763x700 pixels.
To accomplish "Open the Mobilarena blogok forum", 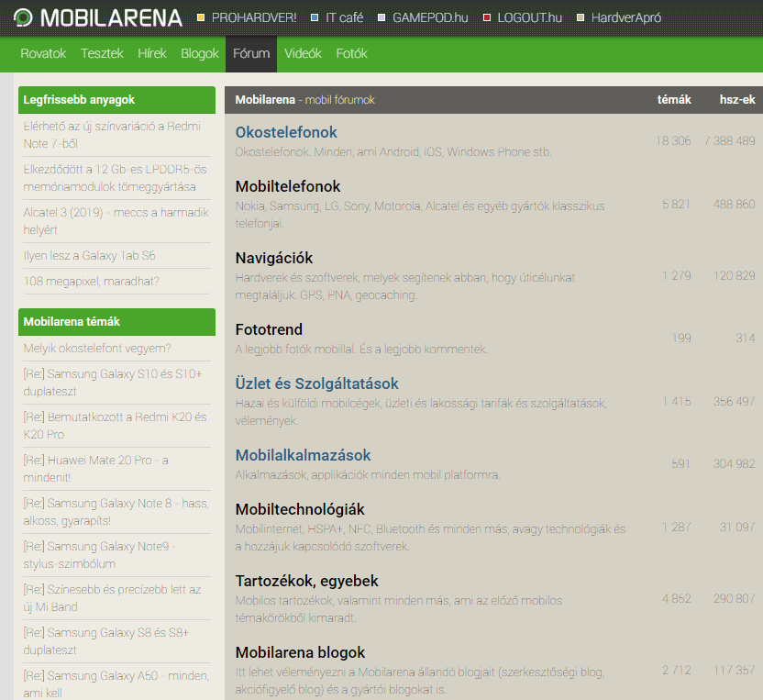I will [300, 652].
